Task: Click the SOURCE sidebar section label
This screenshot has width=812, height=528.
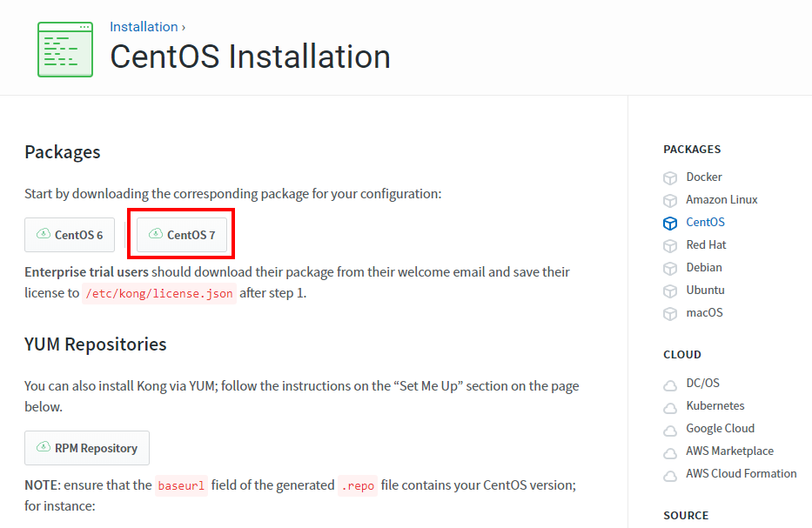Action: point(686,516)
